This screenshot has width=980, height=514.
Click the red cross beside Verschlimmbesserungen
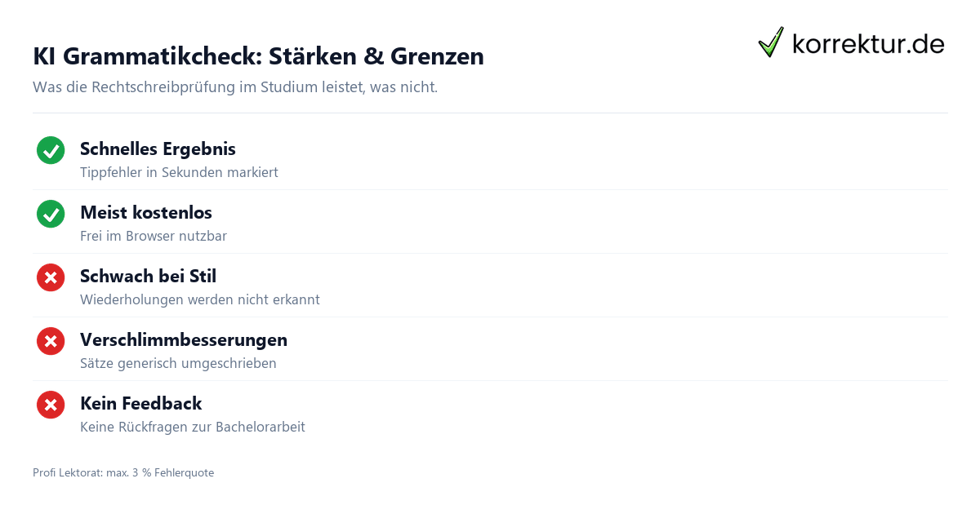pyautogui.click(x=51, y=341)
